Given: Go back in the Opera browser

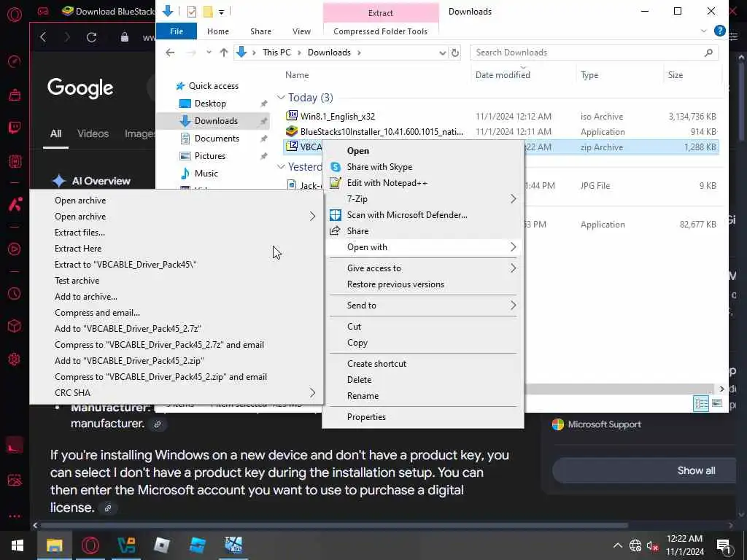Looking at the screenshot, I should pyautogui.click(x=43, y=37).
